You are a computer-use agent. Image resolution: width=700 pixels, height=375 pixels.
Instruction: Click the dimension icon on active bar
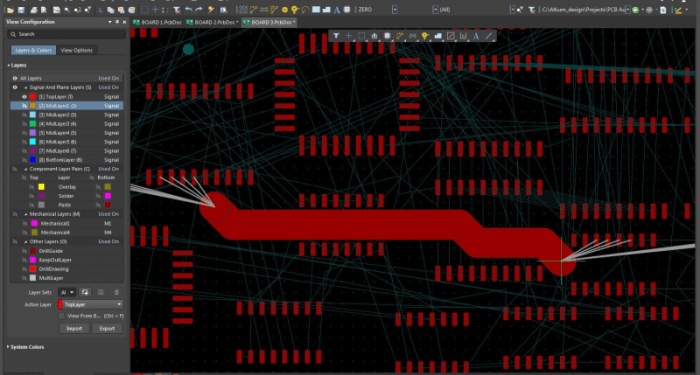click(463, 36)
